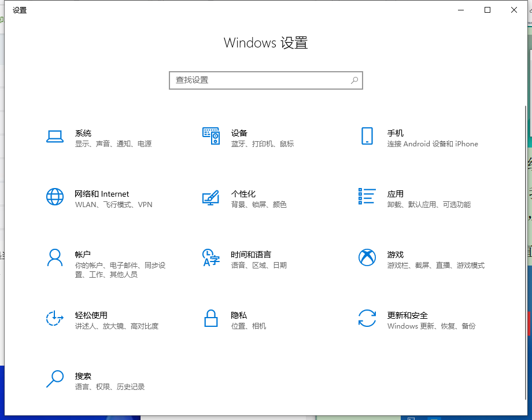This screenshot has width=532, height=420.
Task: Click the 蓝牙、打印机、鼠标 description
Action: pos(263,144)
